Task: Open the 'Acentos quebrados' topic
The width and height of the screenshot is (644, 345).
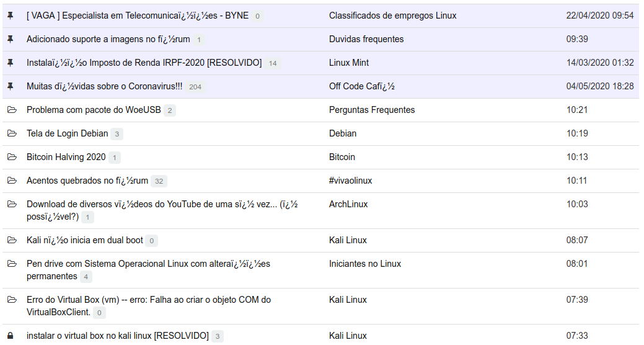Action: pos(87,181)
